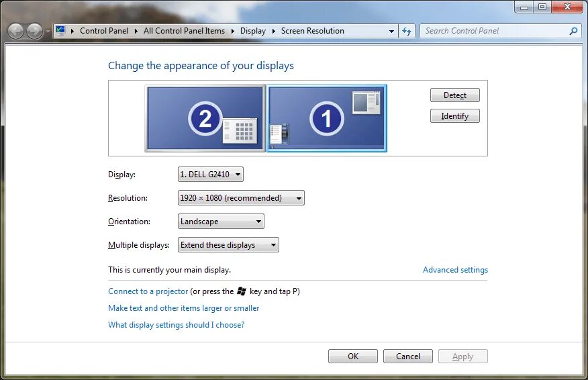588x380 pixels.
Task: Select monitor 2 in the display preview
Action: click(205, 118)
